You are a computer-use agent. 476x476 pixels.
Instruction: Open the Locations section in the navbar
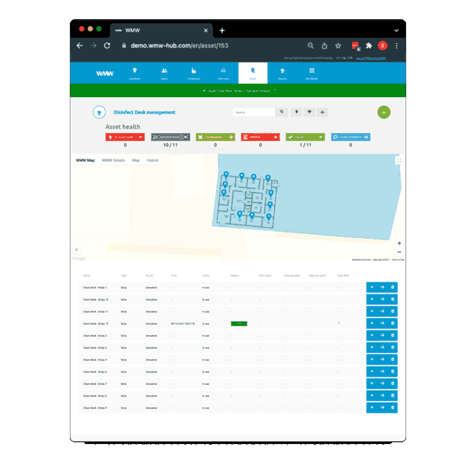point(134,73)
